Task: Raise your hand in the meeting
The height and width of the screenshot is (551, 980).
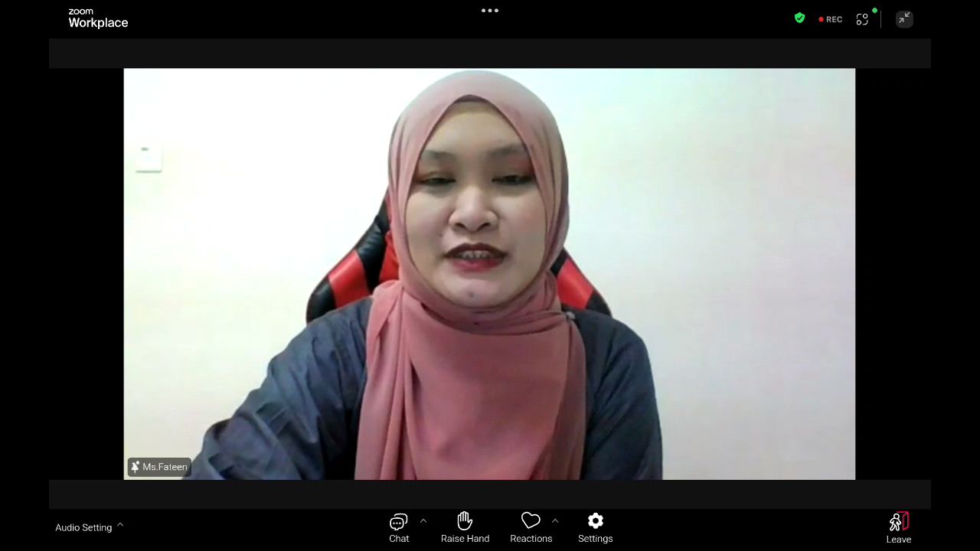Action: (465, 521)
